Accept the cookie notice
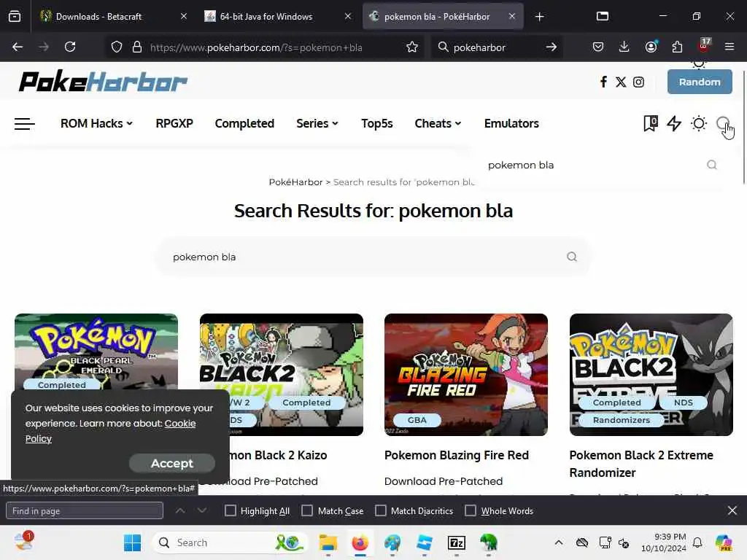 172,463
